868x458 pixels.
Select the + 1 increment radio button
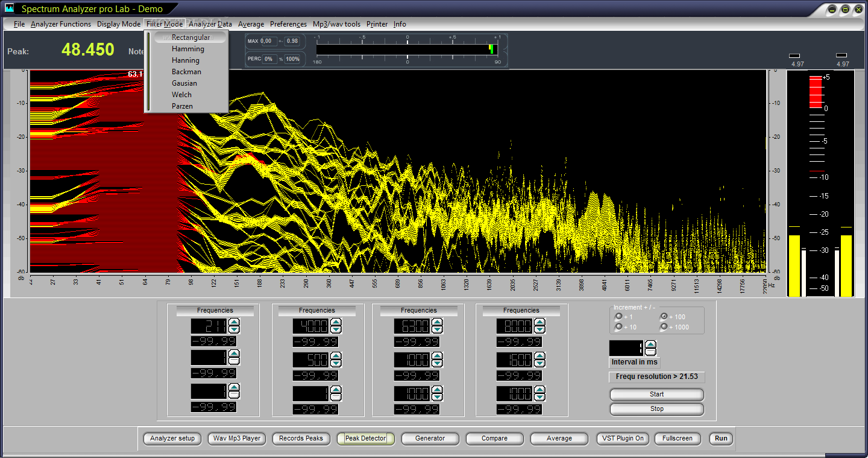[x=618, y=317]
